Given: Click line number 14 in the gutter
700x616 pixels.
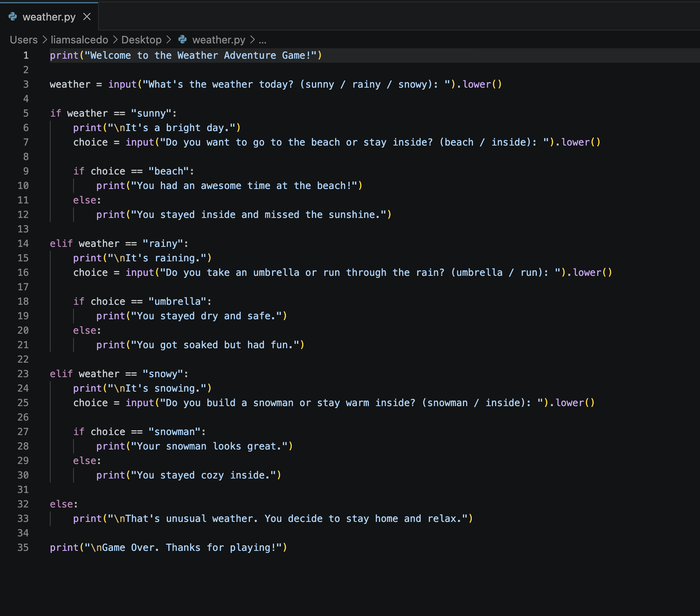Looking at the screenshot, I should click(23, 243).
